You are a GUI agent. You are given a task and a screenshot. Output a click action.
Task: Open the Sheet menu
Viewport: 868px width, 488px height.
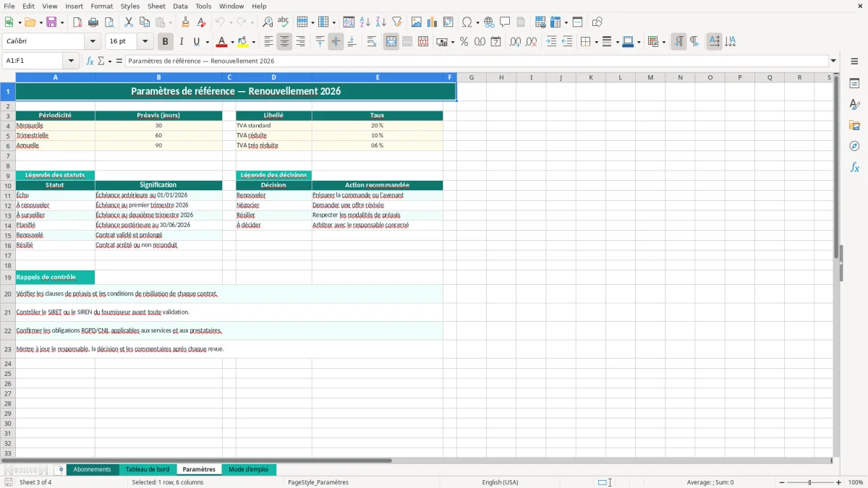[157, 6]
